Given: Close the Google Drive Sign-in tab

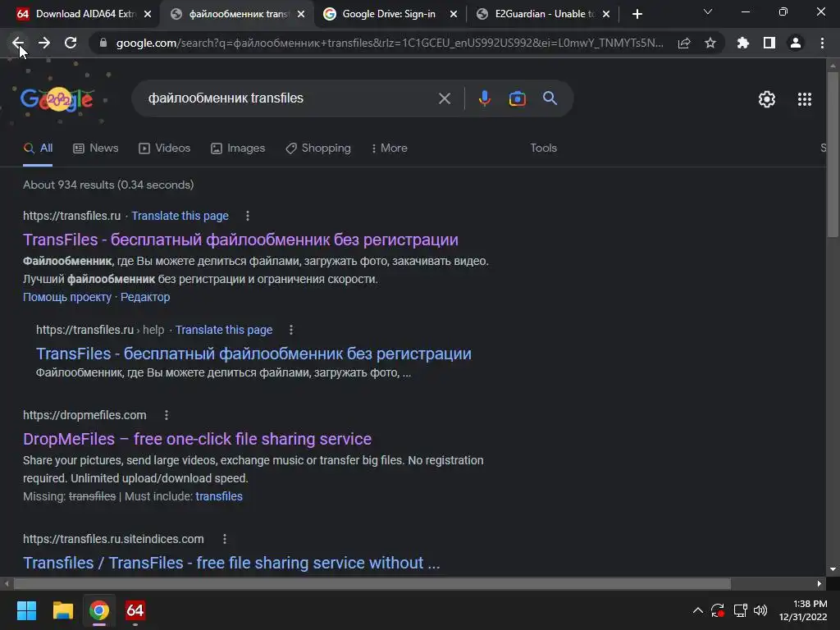Looking at the screenshot, I should [454, 14].
